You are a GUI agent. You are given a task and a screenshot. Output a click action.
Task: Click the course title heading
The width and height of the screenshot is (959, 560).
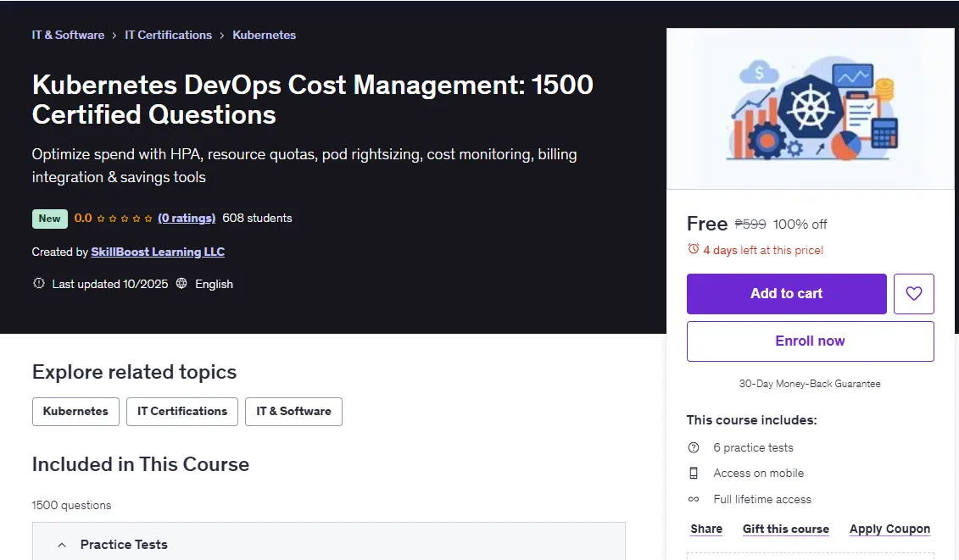point(313,100)
